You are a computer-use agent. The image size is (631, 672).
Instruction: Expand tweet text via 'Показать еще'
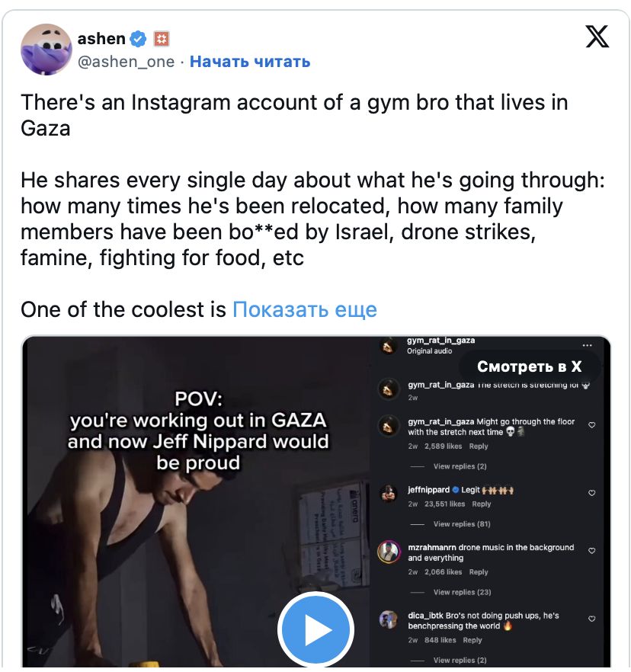pos(305,310)
